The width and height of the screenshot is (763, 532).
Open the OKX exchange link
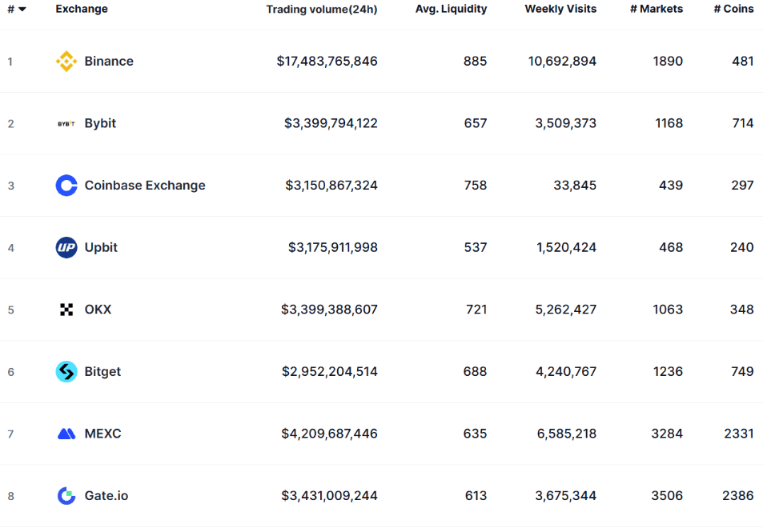pos(98,310)
